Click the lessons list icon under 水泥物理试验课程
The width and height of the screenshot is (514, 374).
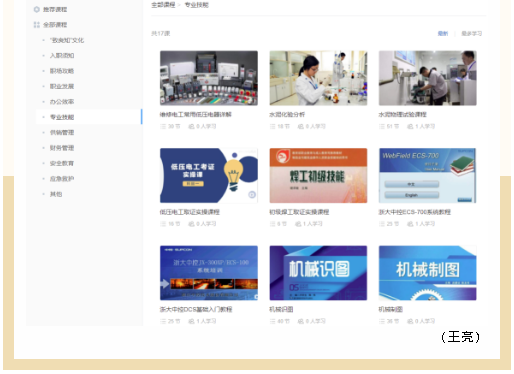click(x=382, y=126)
